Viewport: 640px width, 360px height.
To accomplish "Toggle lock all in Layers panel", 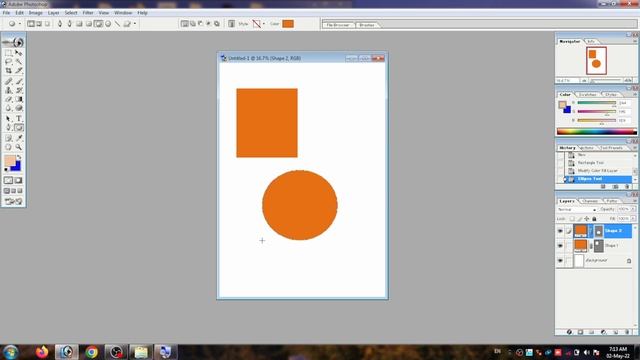I will (x=594, y=219).
